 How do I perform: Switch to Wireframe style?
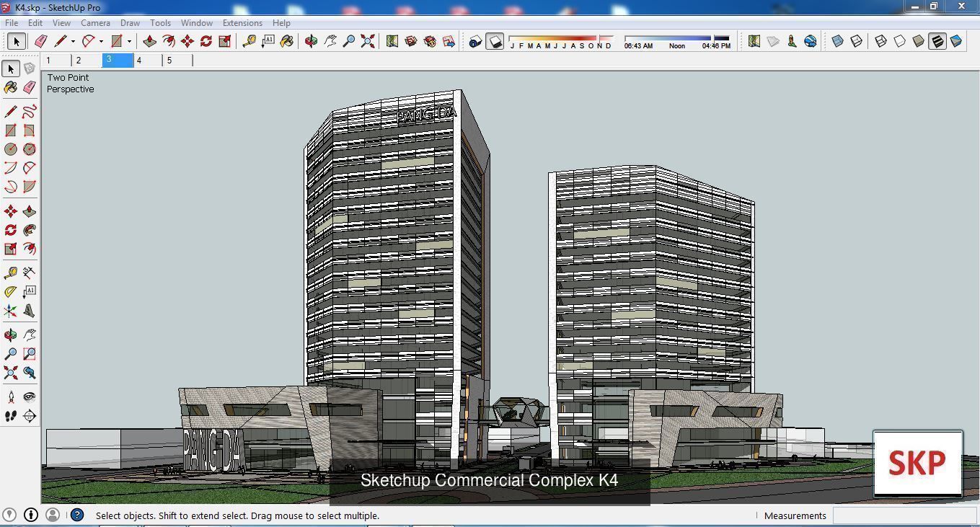pyautogui.click(x=881, y=41)
